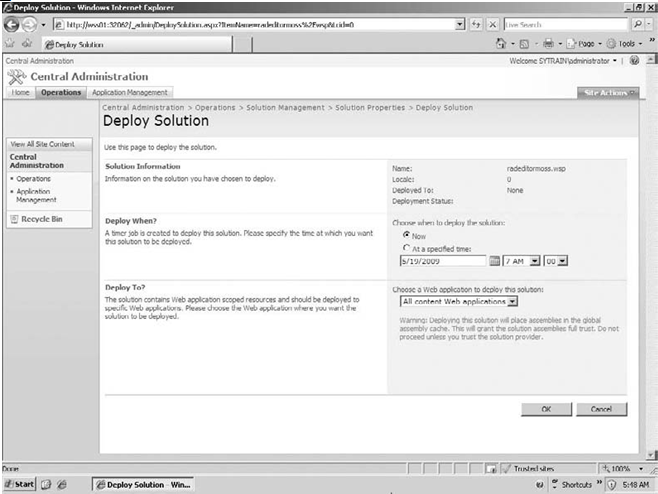Open the Welcome SYTRAIN\administrator menu
This screenshot has width=658, height=494.
click(x=563, y=61)
